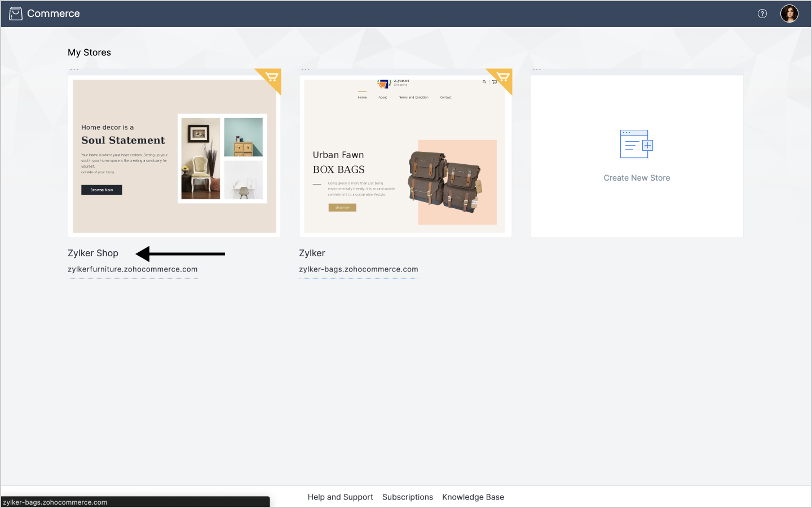Click three dots above Create New Store card
Viewport: 812px width, 508px height.
[x=537, y=69]
